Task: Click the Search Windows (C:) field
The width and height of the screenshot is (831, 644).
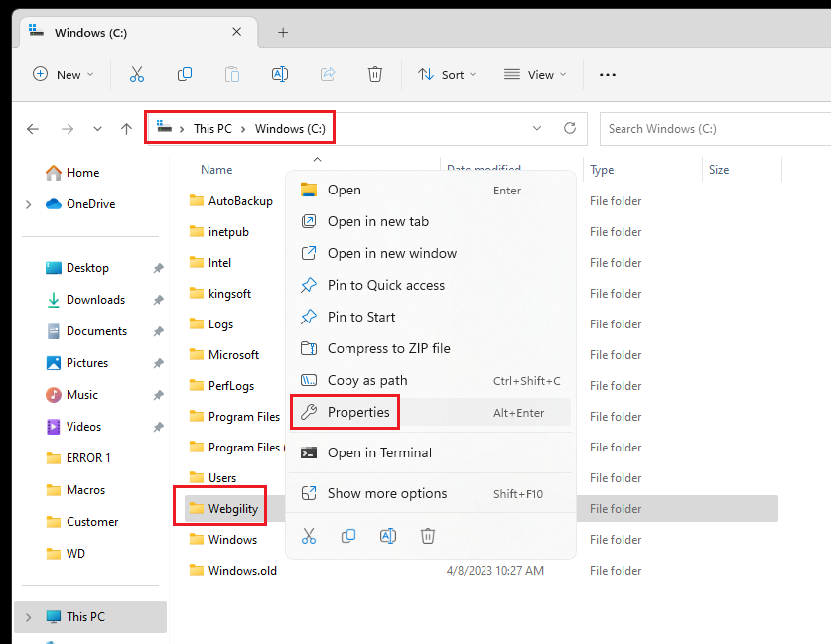Action: point(716,129)
